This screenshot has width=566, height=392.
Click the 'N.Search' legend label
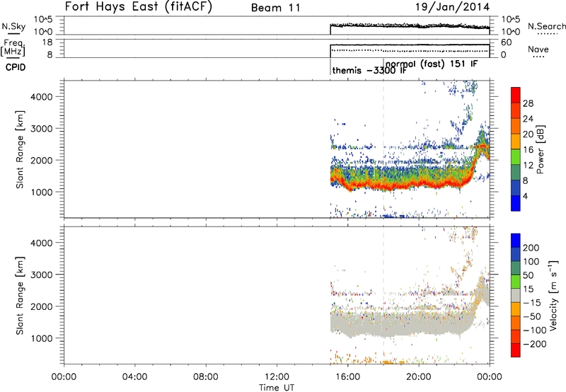click(x=546, y=26)
